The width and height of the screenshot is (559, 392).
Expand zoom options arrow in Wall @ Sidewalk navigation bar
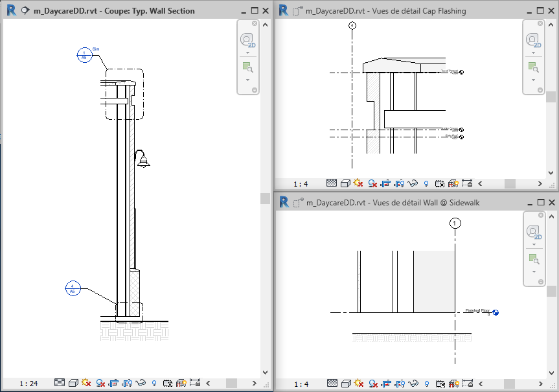[534, 271]
